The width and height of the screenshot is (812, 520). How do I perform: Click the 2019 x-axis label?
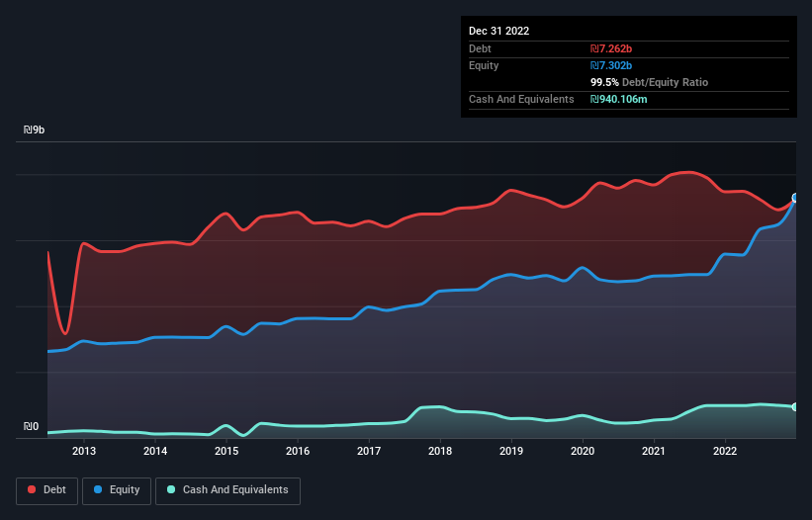(x=511, y=451)
